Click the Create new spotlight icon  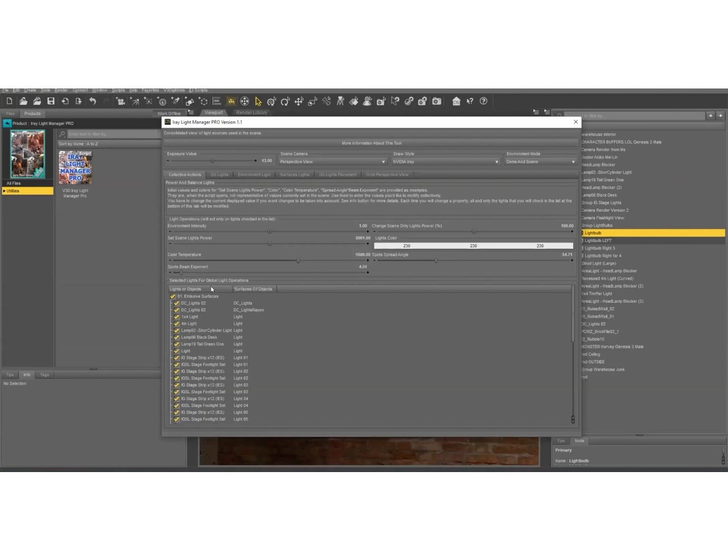click(x=134, y=101)
